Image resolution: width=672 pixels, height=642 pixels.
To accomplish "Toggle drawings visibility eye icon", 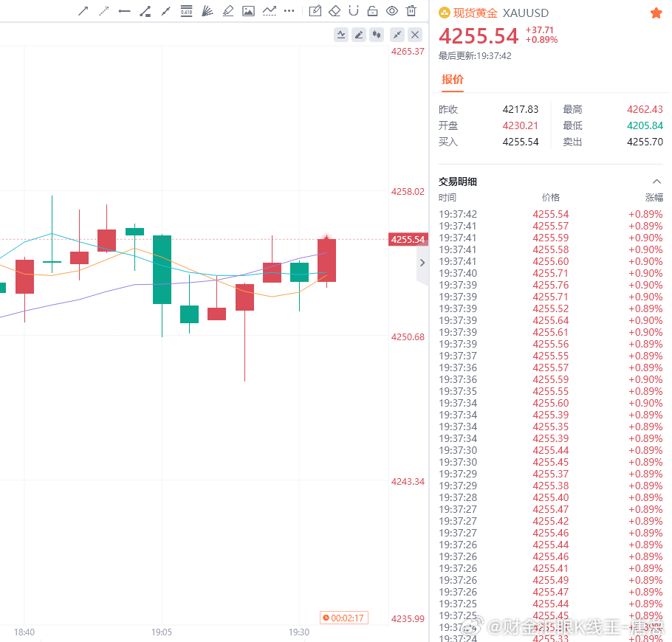I will (x=392, y=11).
